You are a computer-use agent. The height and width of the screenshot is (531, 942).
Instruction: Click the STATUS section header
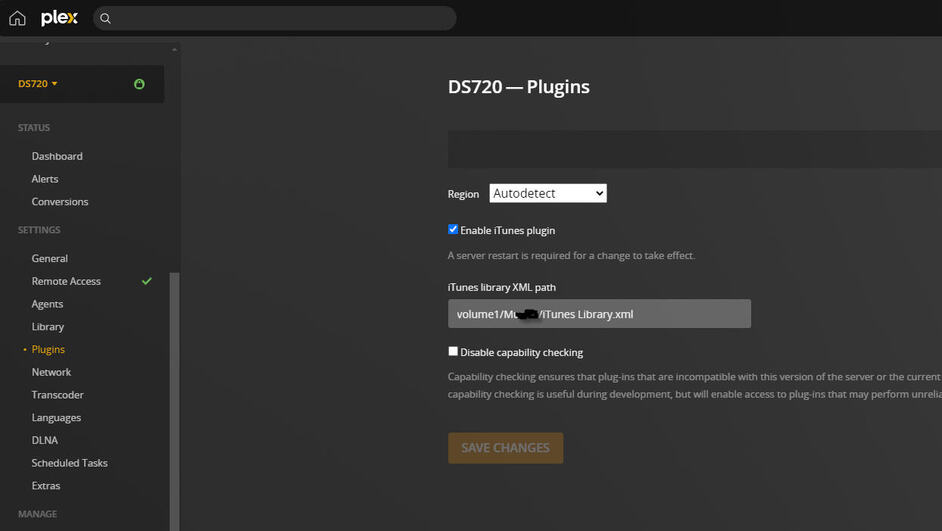(x=34, y=128)
